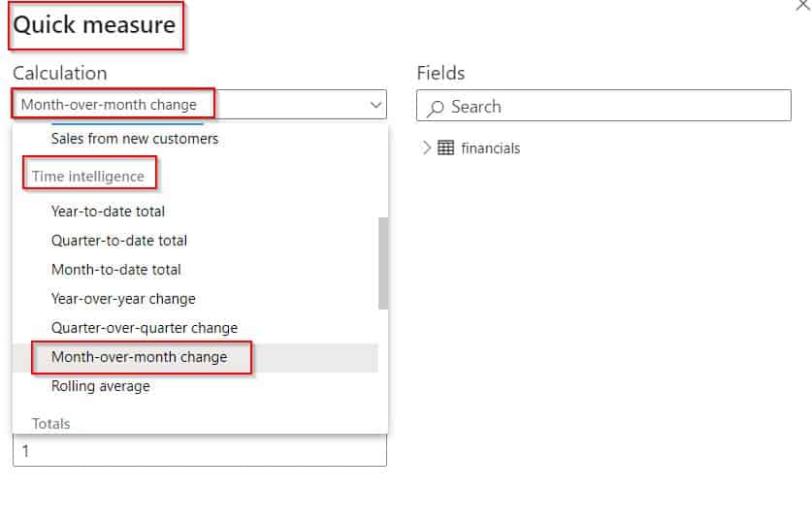Select Sales from new customers option

(135, 139)
